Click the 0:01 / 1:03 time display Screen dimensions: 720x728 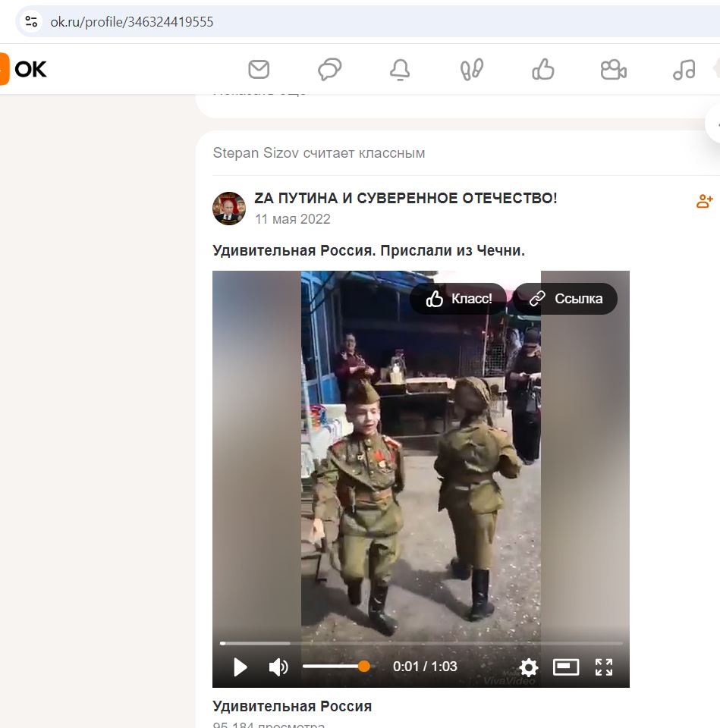click(425, 667)
